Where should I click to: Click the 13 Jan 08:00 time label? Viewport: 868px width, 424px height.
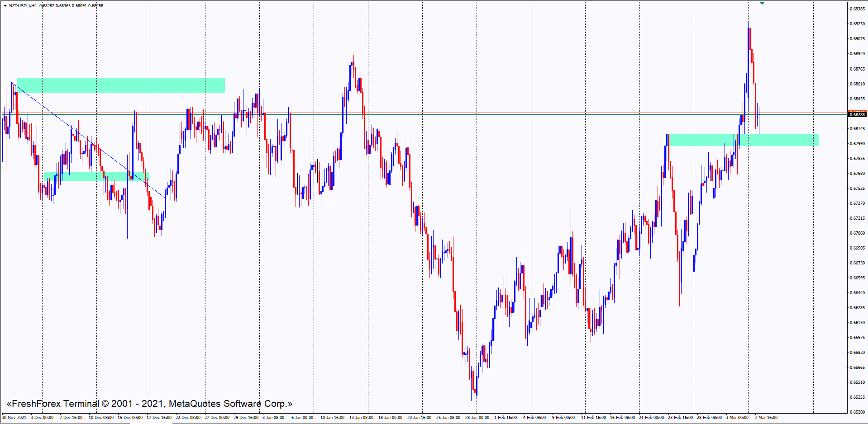[361, 418]
